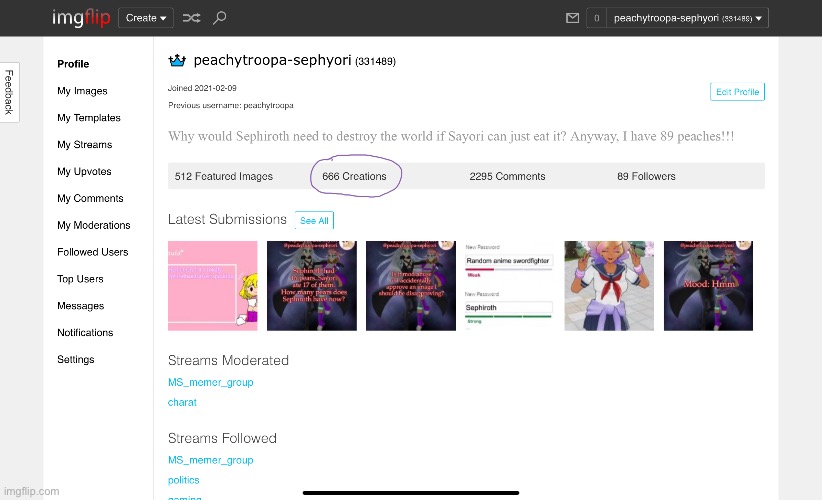Click the shuffle random meme icon
Image resolution: width=822 pixels, height=500 pixels.
191,18
